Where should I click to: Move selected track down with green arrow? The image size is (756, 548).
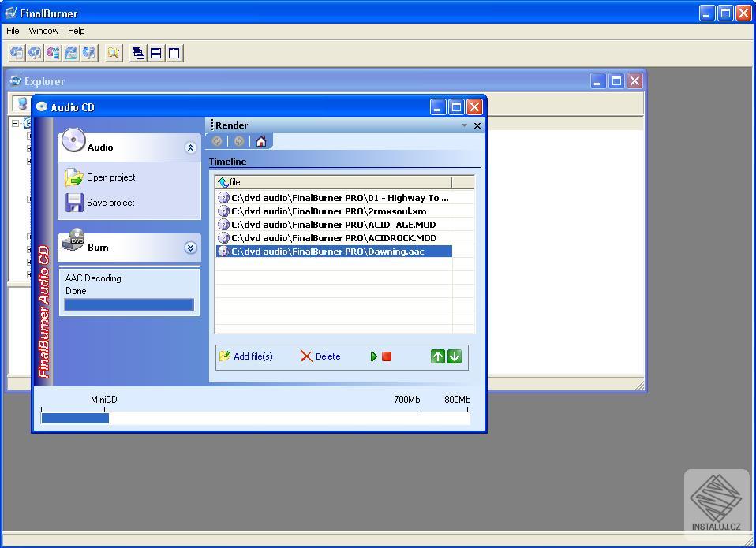pyautogui.click(x=455, y=356)
